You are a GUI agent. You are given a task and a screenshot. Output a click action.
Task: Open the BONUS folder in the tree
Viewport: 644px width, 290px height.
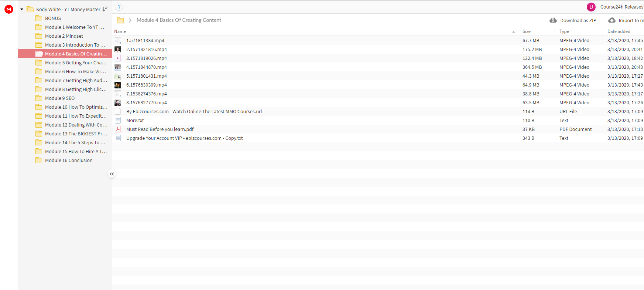tap(53, 18)
